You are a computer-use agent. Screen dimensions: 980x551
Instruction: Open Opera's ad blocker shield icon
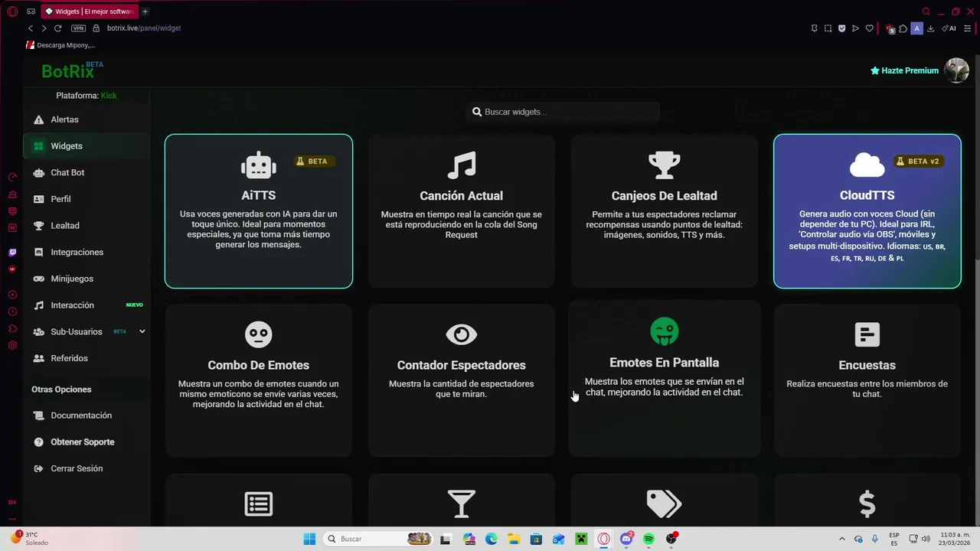point(841,28)
